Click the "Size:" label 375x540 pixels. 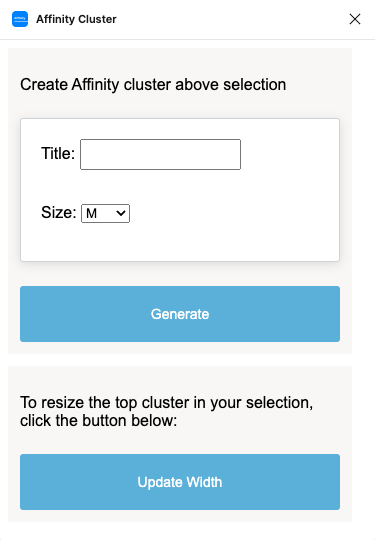[x=59, y=212]
